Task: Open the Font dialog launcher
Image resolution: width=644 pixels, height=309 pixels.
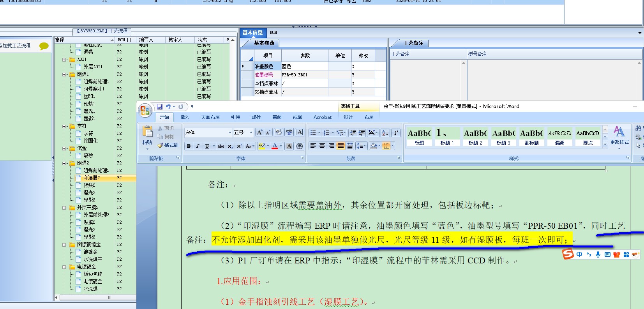Action: [x=302, y=158]
